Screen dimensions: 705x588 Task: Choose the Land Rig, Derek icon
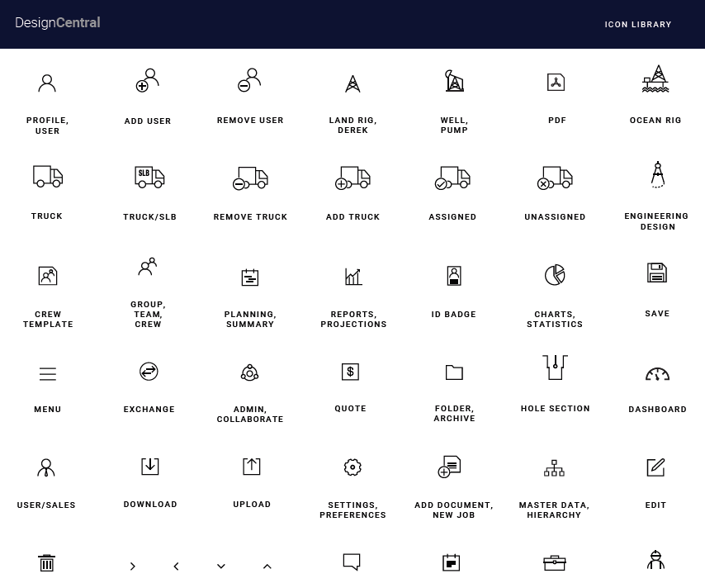(352, 83)
